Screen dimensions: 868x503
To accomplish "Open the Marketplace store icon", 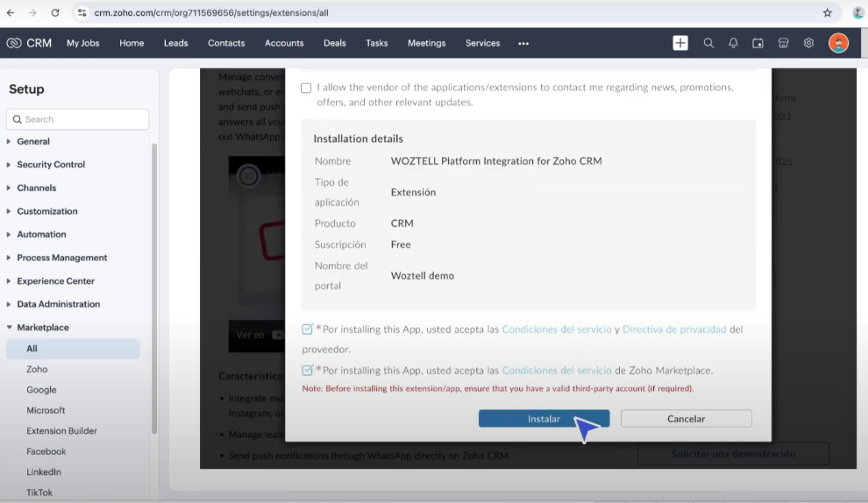I will click(783, 43).
